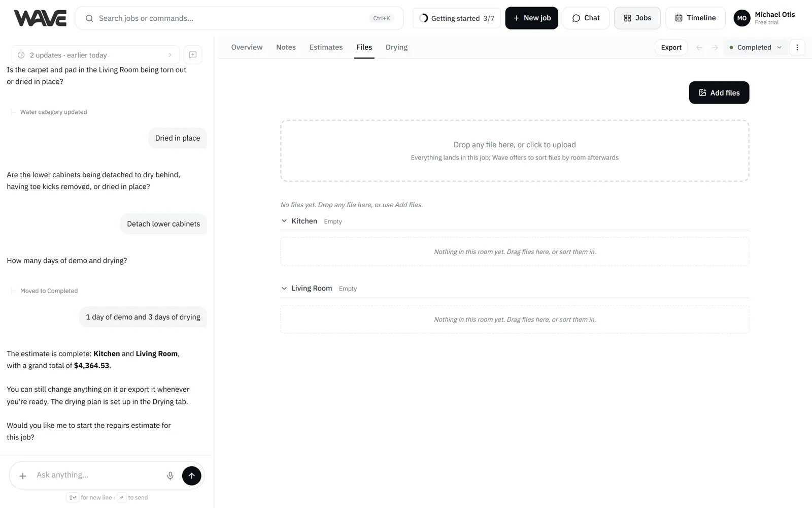Open the new comment icon beside updates
Viewport: 812px width, 508px height.
tap(193, 55)
